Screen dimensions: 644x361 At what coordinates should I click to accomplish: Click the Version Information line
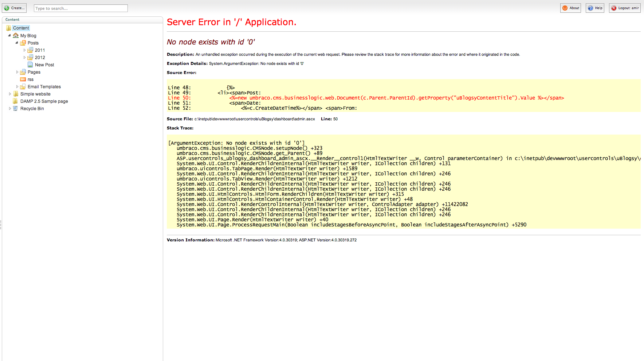tap(262, 240)
